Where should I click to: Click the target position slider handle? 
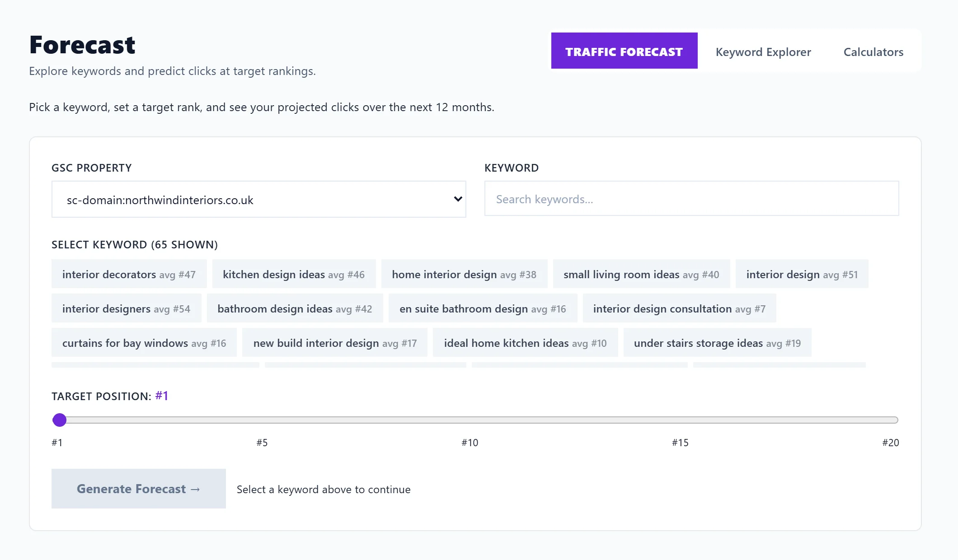coord(59,420)
